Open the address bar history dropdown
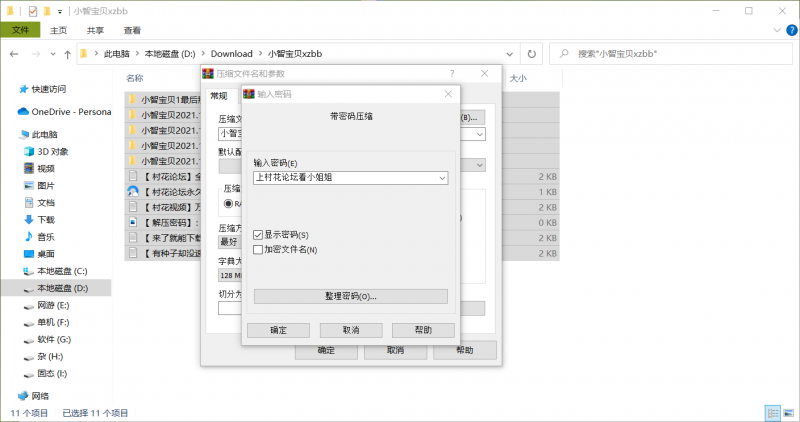 coord(511,53)
